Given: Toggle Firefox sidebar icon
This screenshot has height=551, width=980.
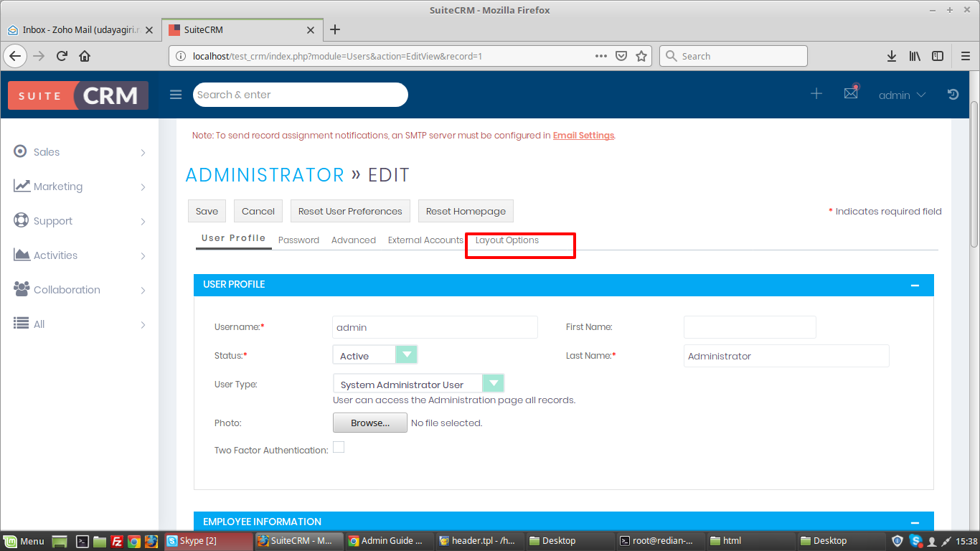Looking at the screenshot, I should pyautogui.click(x=938, y=56).
